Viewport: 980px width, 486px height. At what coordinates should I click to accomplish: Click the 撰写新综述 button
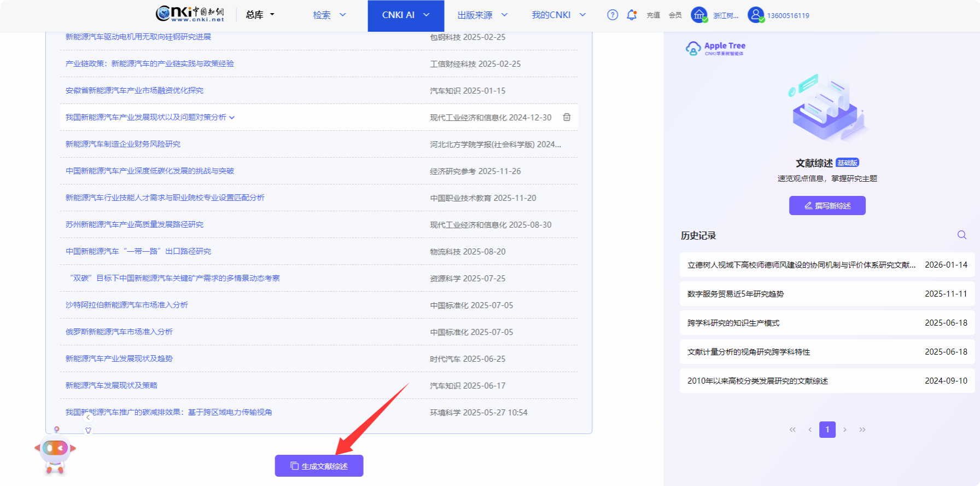[827, 206]
